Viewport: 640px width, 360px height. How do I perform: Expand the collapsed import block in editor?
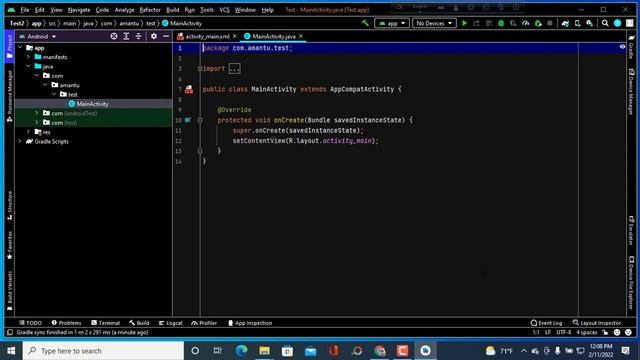click(234, 69)
